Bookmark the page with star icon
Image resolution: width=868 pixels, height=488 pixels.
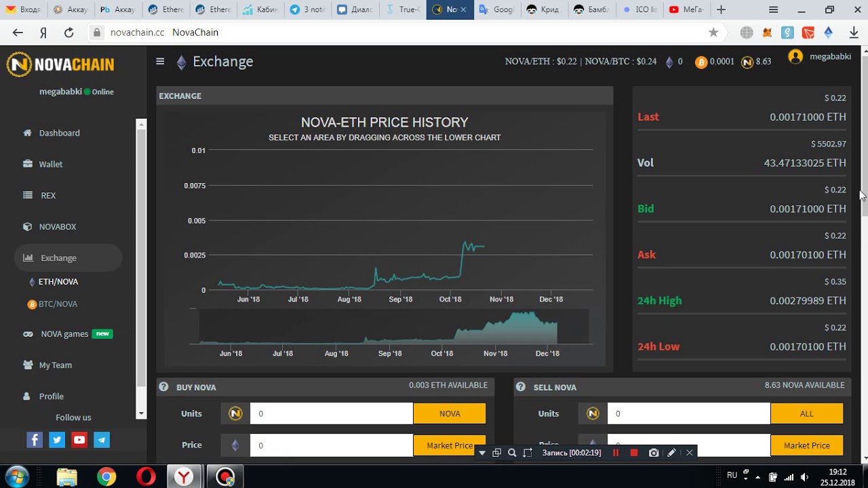coord(713,33)
